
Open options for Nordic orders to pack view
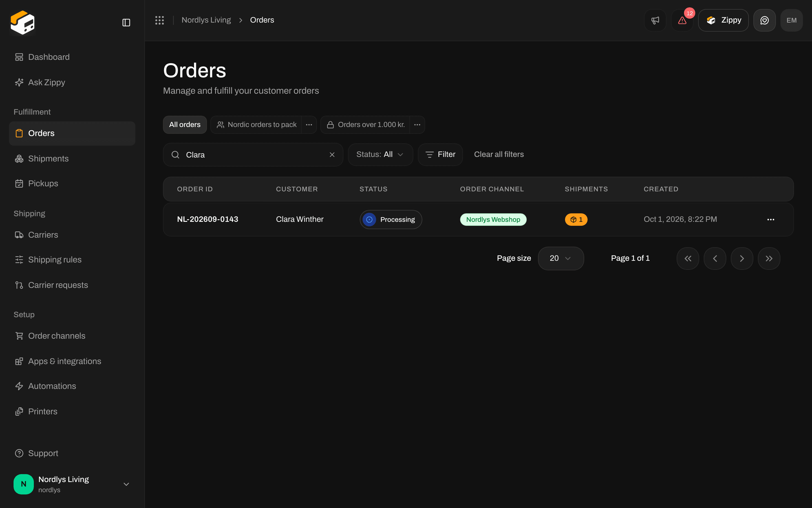point(309,125)
